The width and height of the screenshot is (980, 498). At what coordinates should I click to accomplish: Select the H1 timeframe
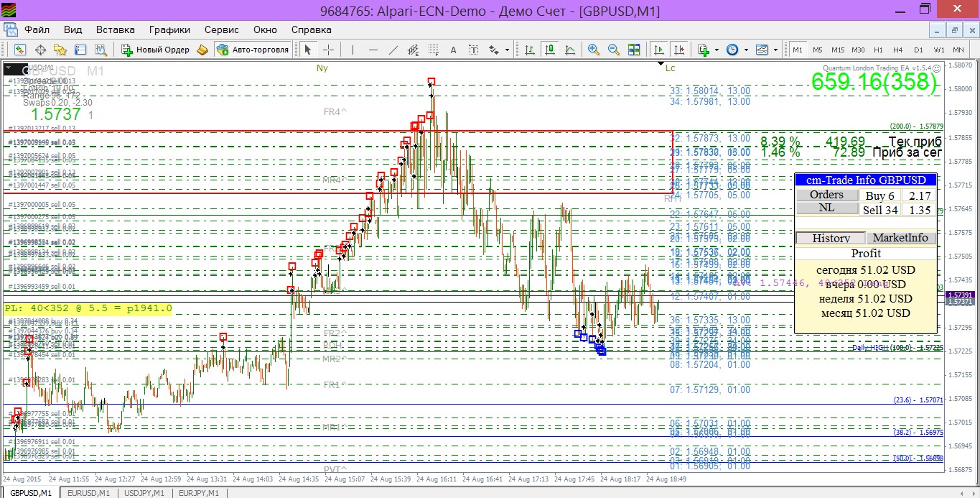[878, 50]
